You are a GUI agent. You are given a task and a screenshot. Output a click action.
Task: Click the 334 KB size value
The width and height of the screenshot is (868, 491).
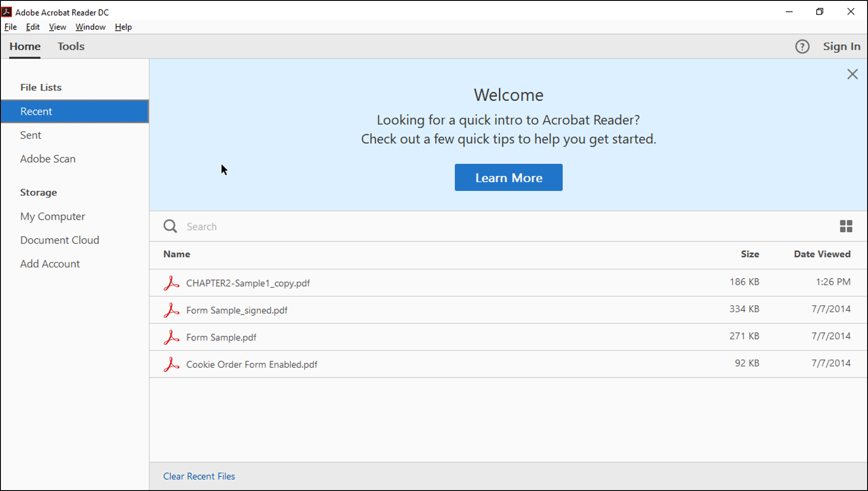pos(744,309)
